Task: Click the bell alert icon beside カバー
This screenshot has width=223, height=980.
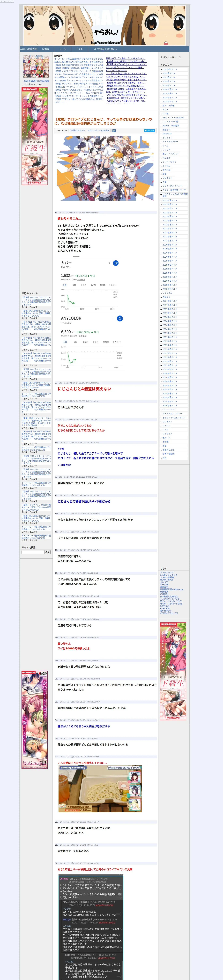Action: click(116, 263)
